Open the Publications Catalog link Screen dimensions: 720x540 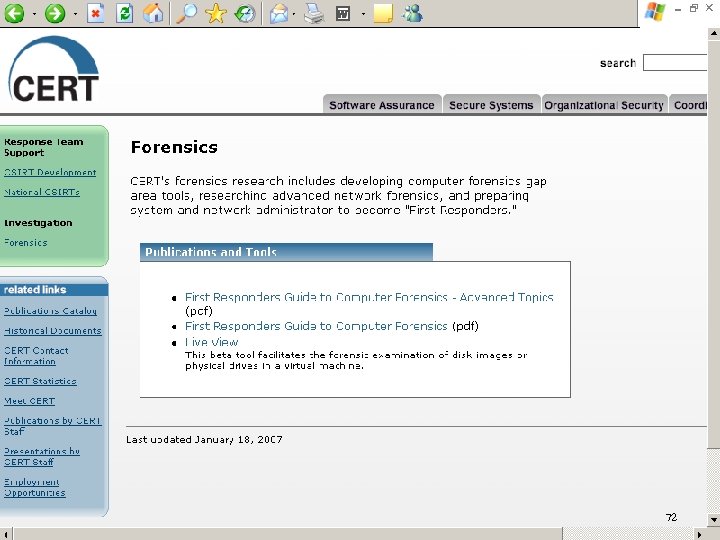click(x=51, y=311)
